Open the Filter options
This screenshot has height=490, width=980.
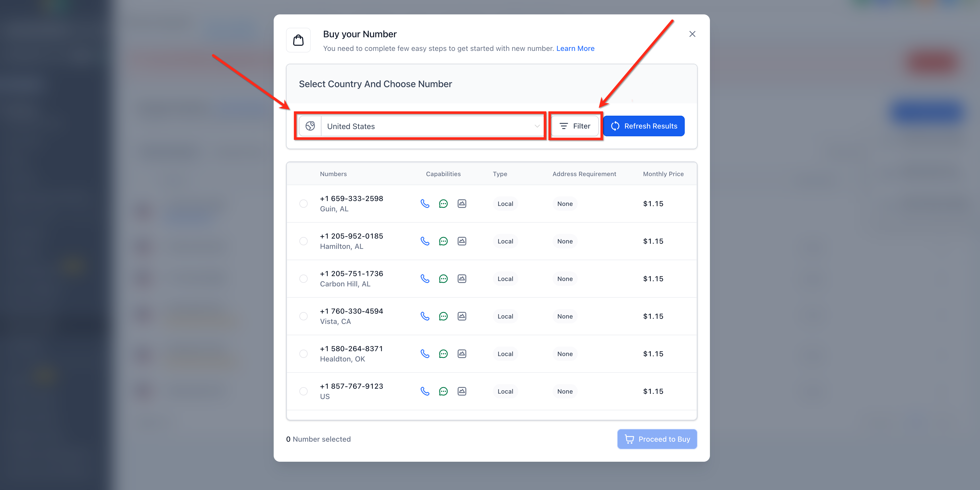575,126
